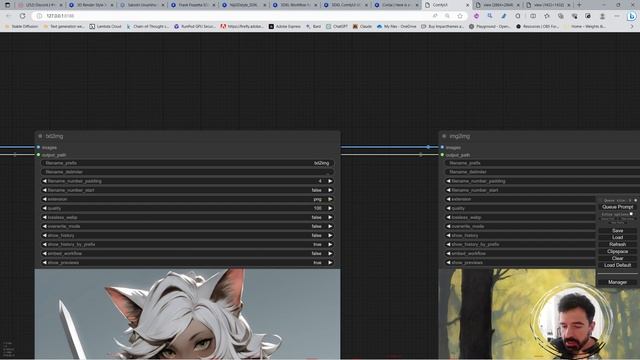The width and height of the screenshot is (640, 360).
Task: Collapse the img2img node using its title dot
Action: (x=444, y=136)
